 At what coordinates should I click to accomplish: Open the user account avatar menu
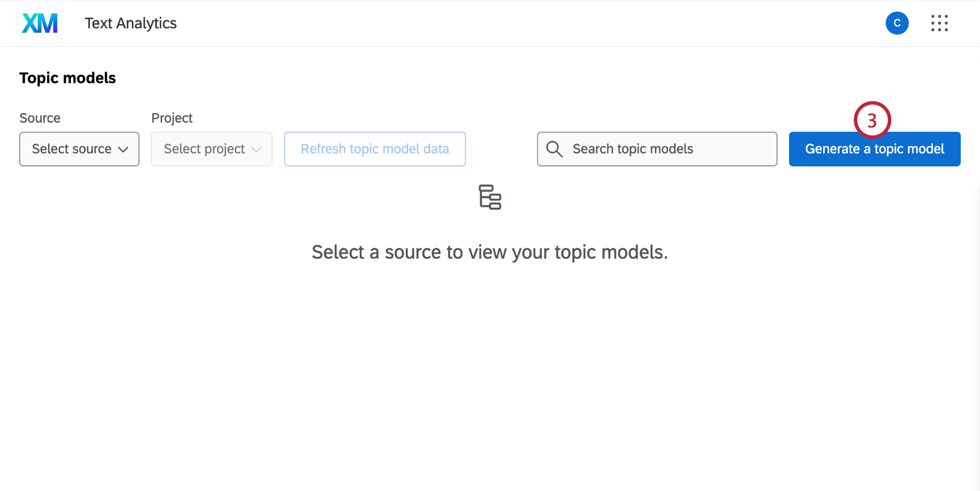click(x=896, y=23)
